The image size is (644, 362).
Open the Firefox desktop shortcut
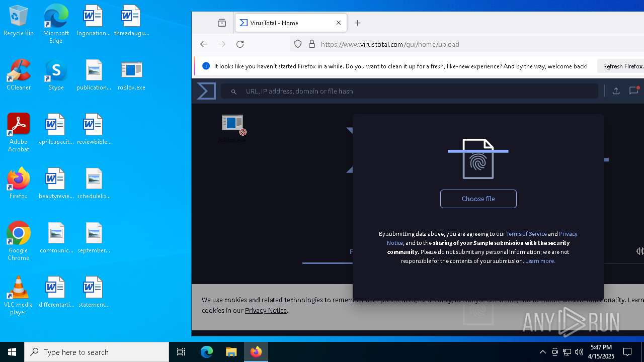(19, 184)
